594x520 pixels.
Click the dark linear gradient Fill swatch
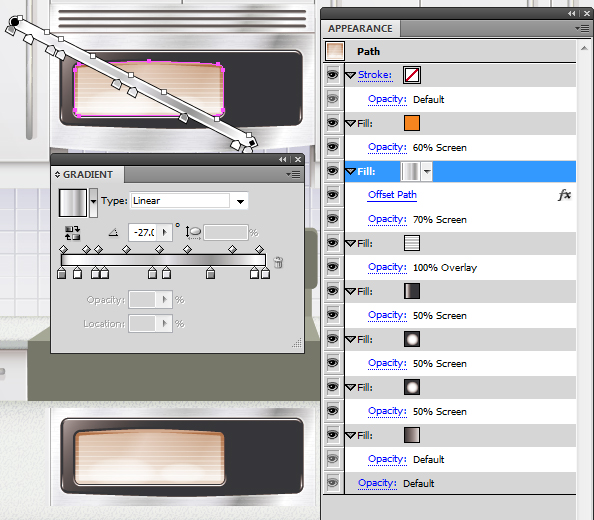(x=412, y=291)
